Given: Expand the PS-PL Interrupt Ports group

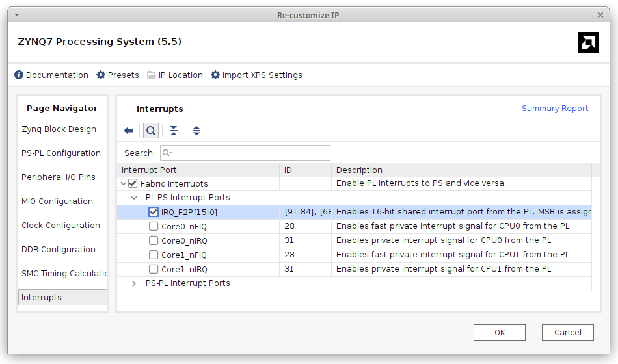Looking at the screenshot, I should [134, 283].
